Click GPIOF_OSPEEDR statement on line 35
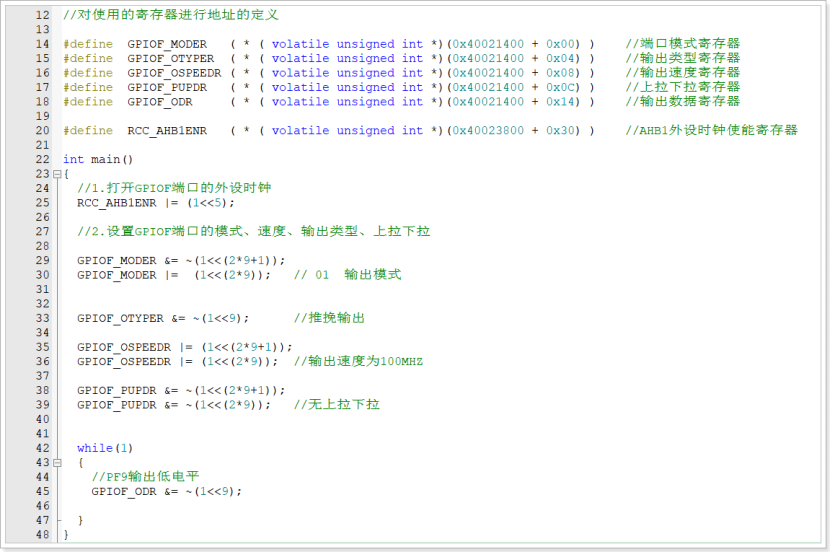Image resolution: width=831 pixels, height=552 pixels. 185,347
